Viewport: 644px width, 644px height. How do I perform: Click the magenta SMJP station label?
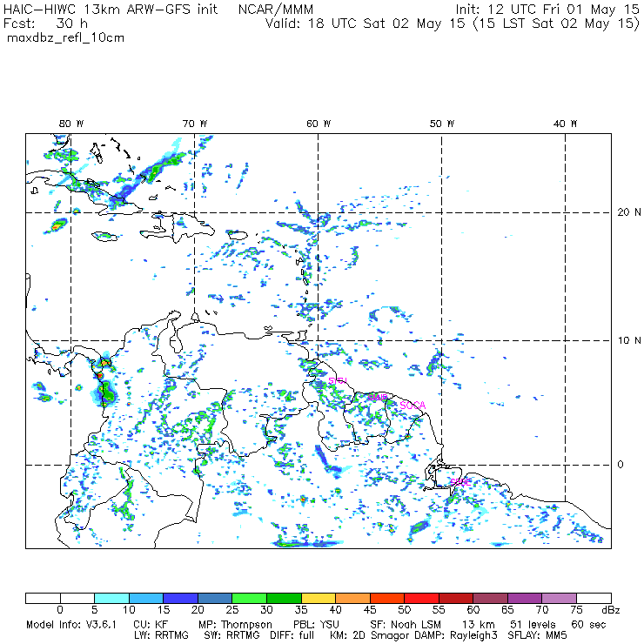pyautogui.click(x=377, y=397)
